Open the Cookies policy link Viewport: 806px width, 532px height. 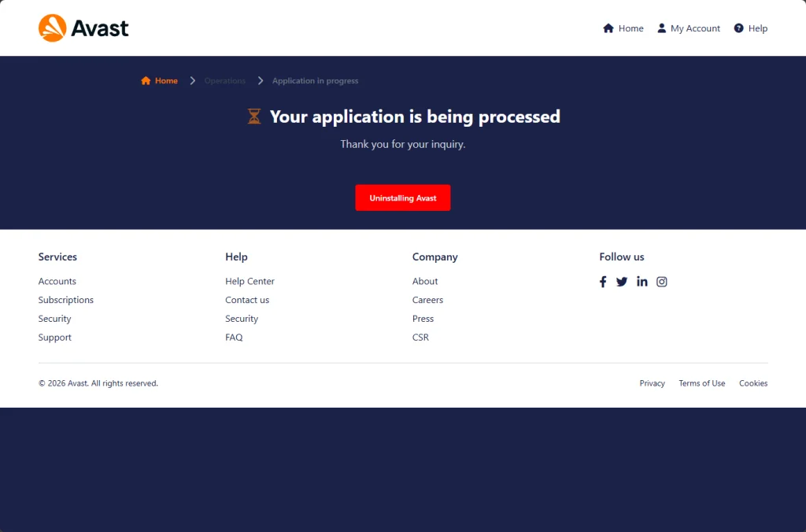[x=753, y=383]
